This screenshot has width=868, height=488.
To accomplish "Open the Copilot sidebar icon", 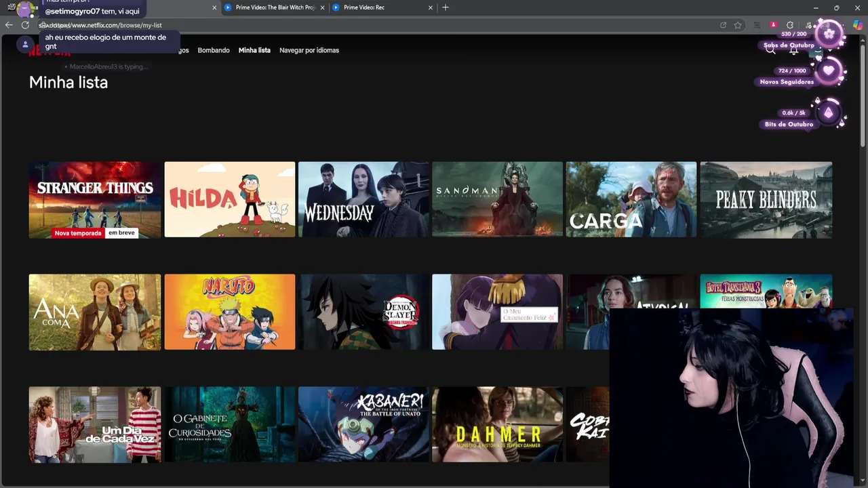I will pos(858,25).
